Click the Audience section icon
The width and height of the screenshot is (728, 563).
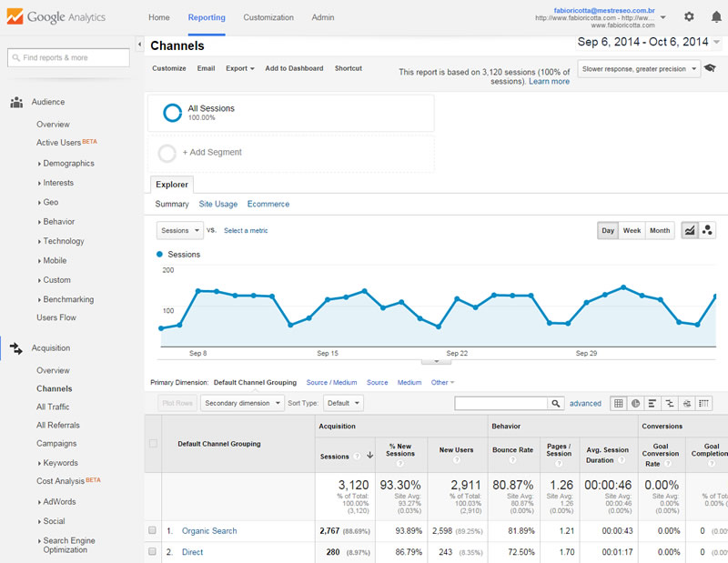16,102
